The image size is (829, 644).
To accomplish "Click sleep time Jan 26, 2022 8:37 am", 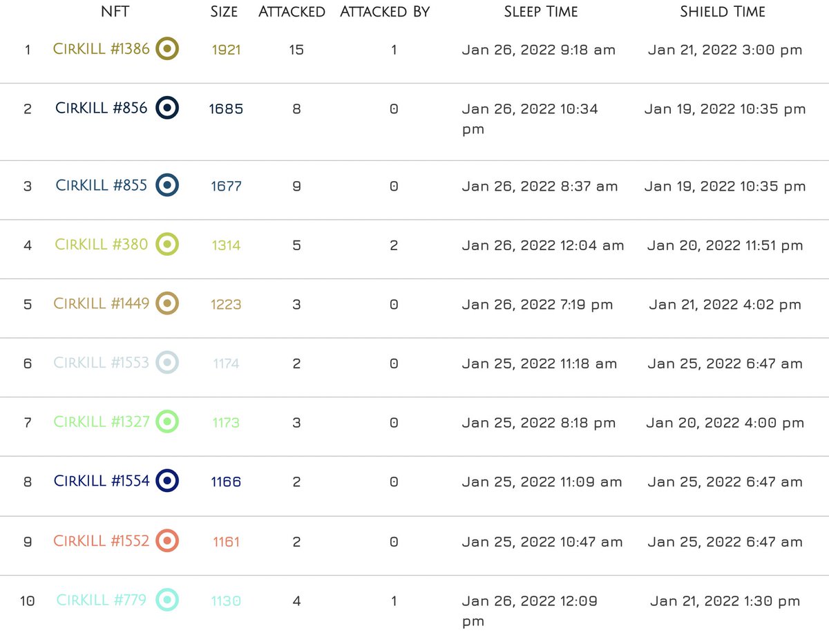I will pyautogui.click(x=540, y=187).
